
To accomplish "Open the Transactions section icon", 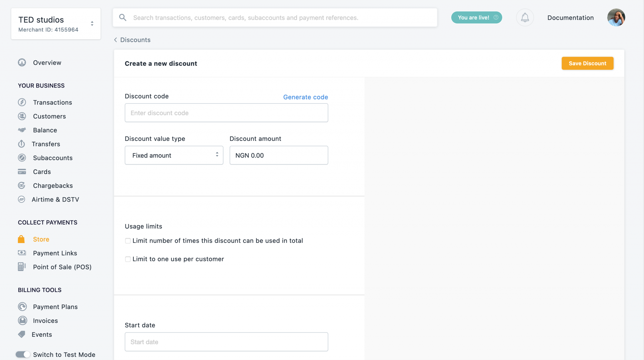I will [x=22, y=102].
